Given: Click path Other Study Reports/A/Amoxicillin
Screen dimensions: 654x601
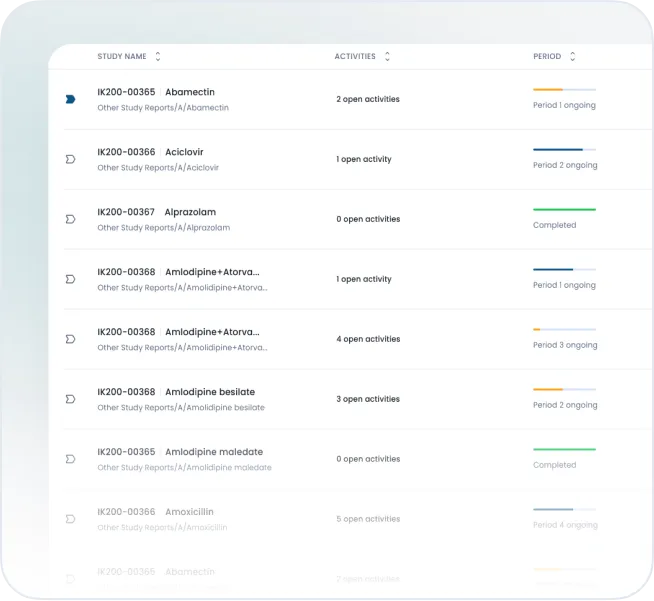Looking at the screenshot, I should 162,528.
